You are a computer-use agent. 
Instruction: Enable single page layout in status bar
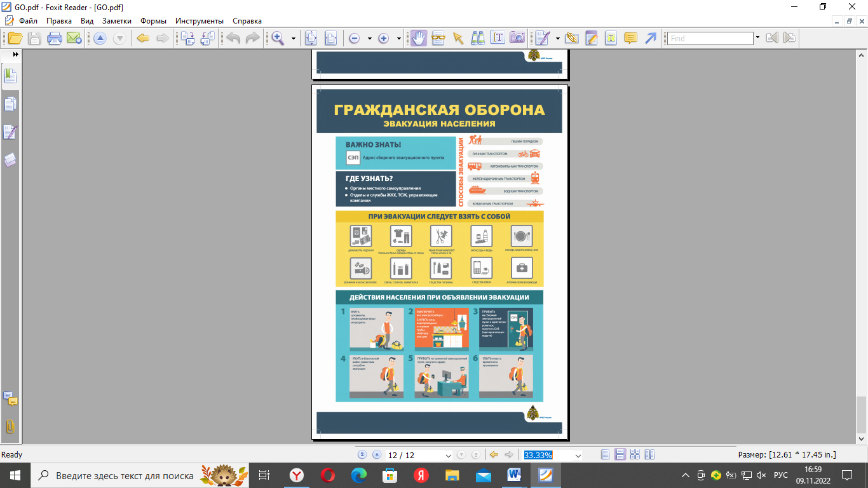605,455
